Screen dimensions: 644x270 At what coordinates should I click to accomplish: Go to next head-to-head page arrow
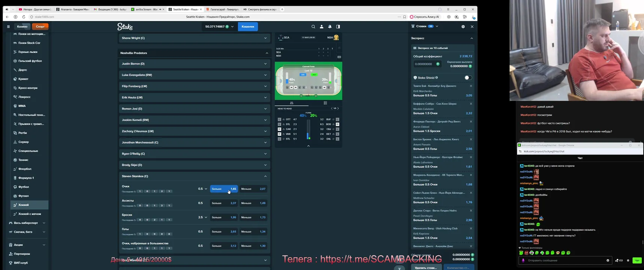[338, 108]
